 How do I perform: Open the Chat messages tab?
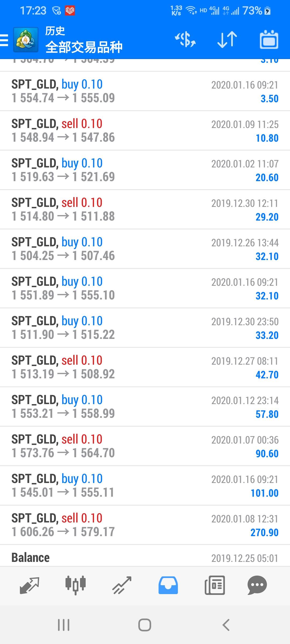pyautogui.click(x=257, y=586)
